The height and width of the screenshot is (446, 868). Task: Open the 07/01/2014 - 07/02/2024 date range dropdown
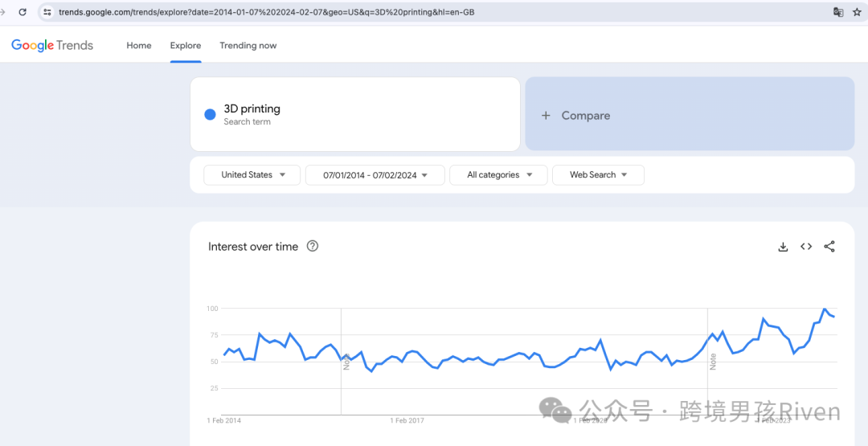pyautogui.click(x=375, y=175)
